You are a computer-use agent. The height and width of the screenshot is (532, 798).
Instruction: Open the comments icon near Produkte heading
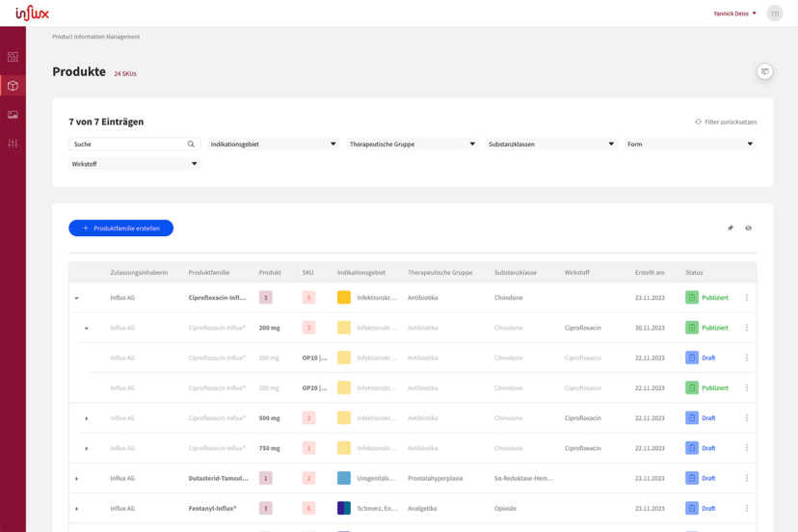coord(764,71)
